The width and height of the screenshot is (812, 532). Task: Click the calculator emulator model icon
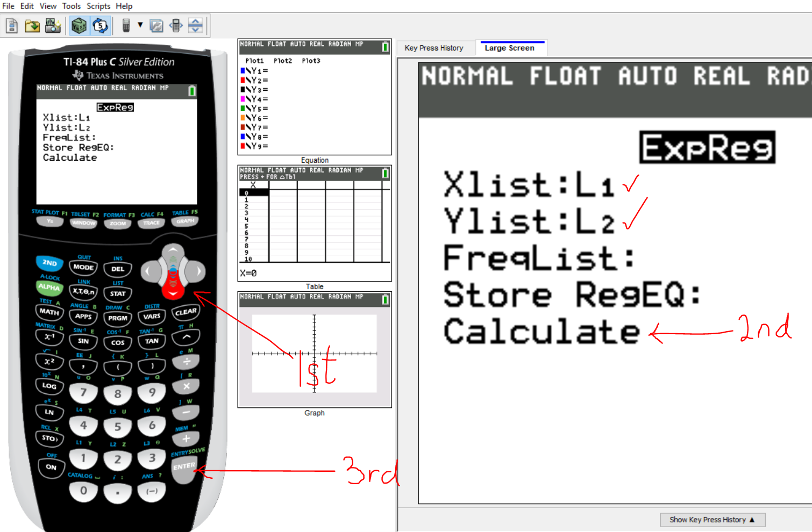click(126, 26)
